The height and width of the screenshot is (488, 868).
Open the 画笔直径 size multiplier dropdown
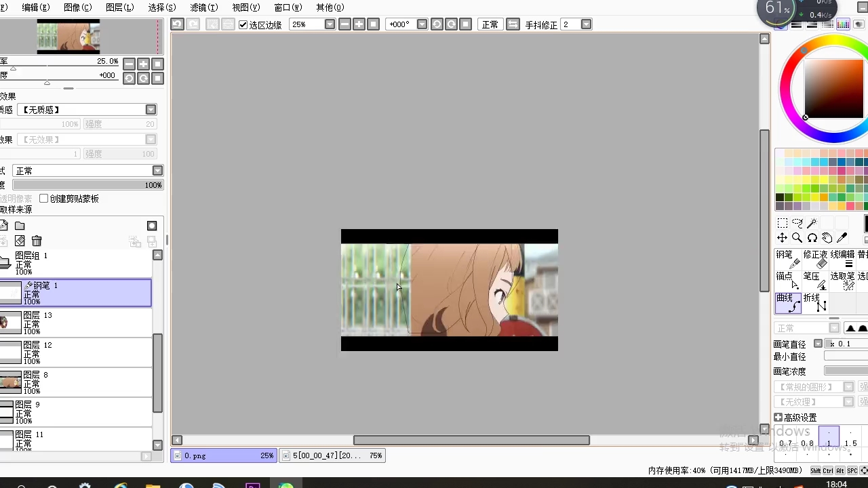(818, 344)
